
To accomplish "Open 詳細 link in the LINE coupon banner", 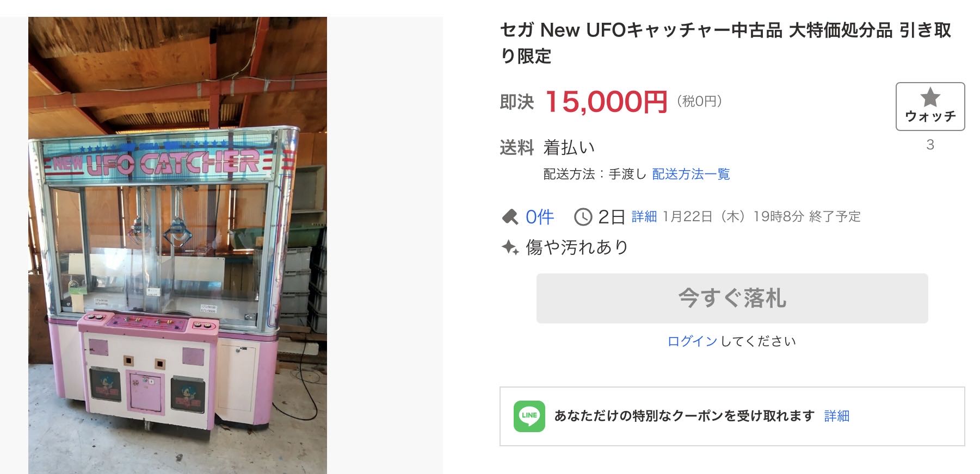I will coord(836,416).
